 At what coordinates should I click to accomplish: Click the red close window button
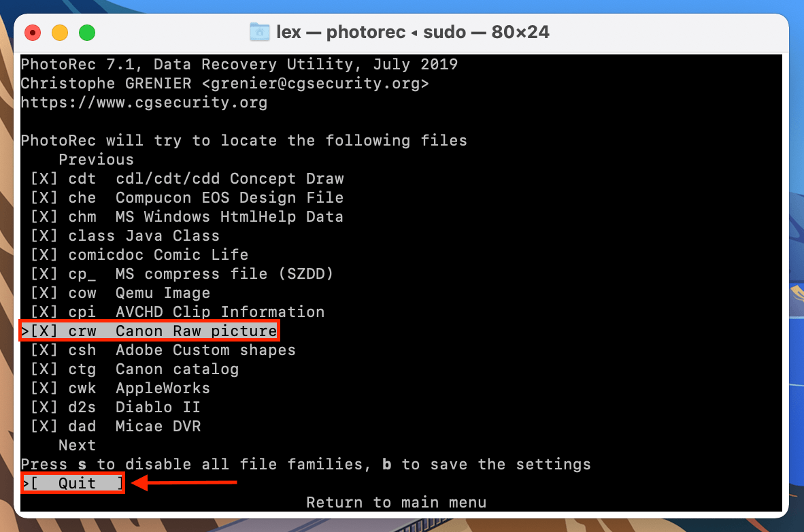tap(33, 33)
